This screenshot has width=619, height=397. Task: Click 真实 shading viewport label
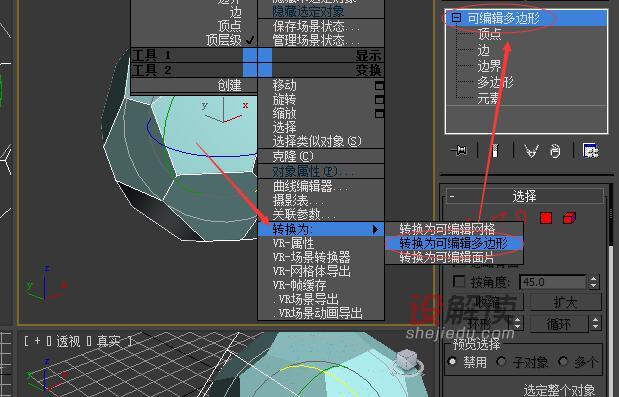pyautogui.click(x=109, y=341)
